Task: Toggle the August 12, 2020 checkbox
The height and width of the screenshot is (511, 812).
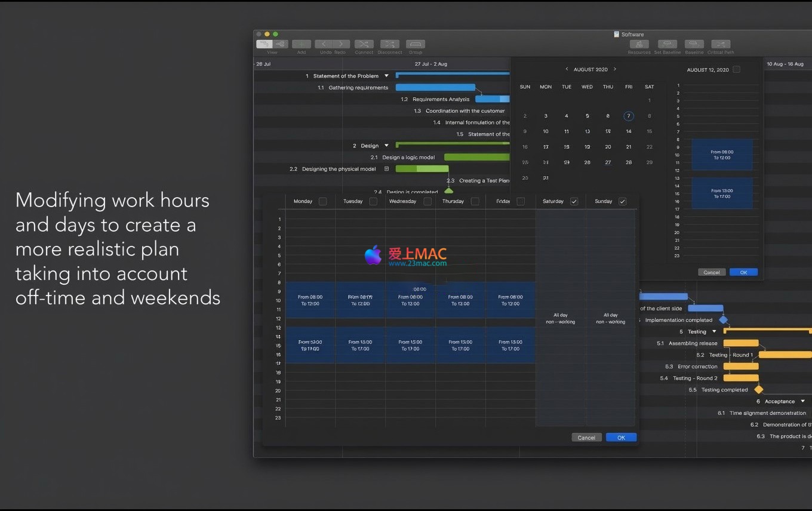Action: (736, 70)
